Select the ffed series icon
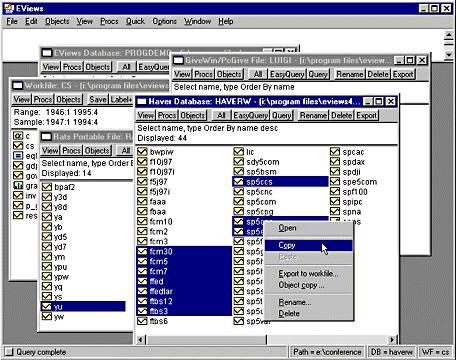 tap(142, 281)
